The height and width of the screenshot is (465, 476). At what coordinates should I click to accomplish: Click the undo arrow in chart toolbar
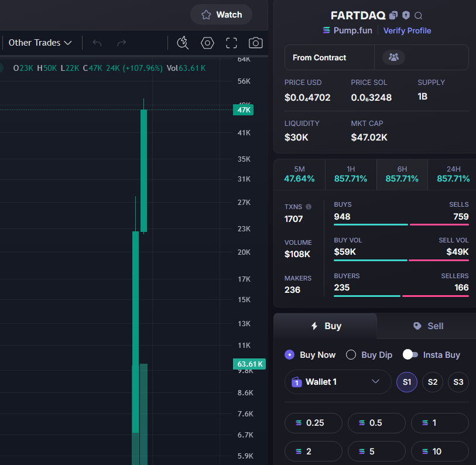click(x=97, y=43)
